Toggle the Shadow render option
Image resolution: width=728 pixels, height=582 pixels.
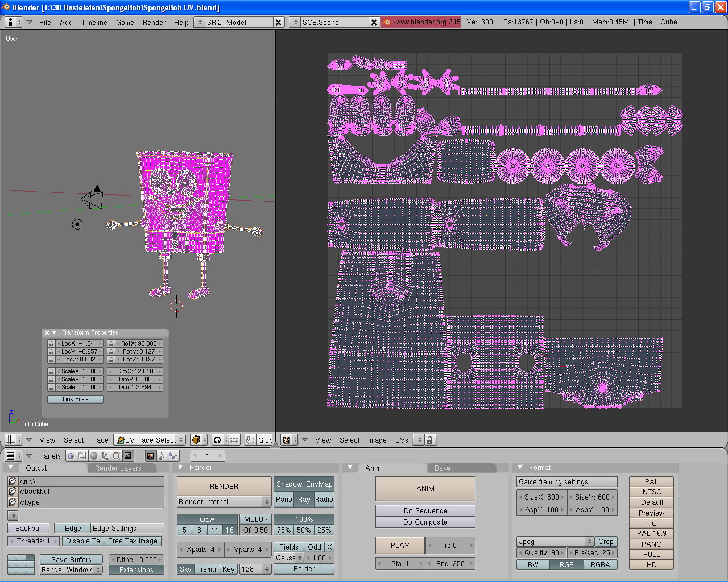(x=289, y=484)
